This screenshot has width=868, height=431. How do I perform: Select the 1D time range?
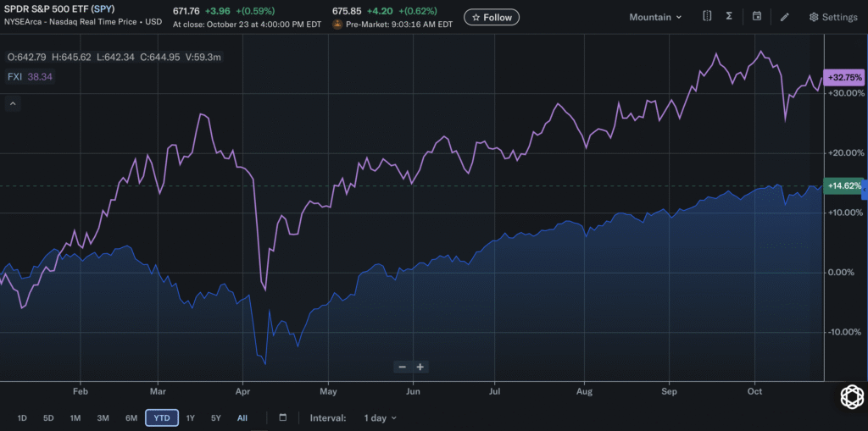pos(22,417)
